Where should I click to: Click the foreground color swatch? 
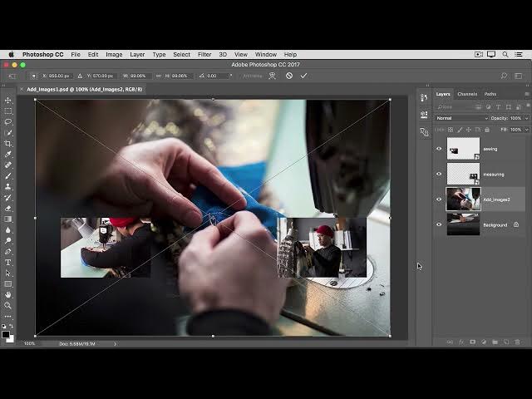point(6,334)
